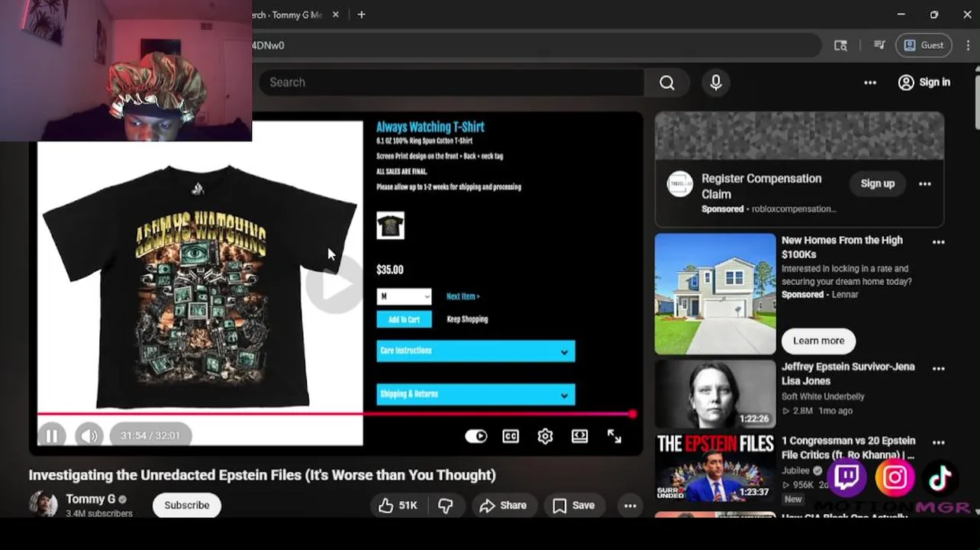Screen dimensions: 980x550
Task: Select the Tommy G Merch tab
Action: [289, 15]
